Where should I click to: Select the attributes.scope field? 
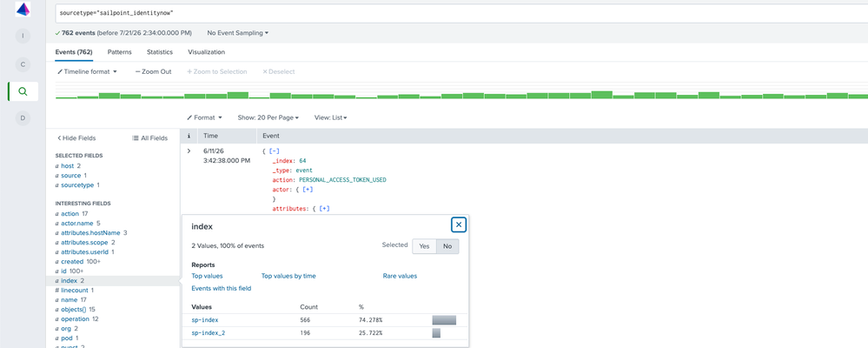pyautogui.click(x=85, y=242)
